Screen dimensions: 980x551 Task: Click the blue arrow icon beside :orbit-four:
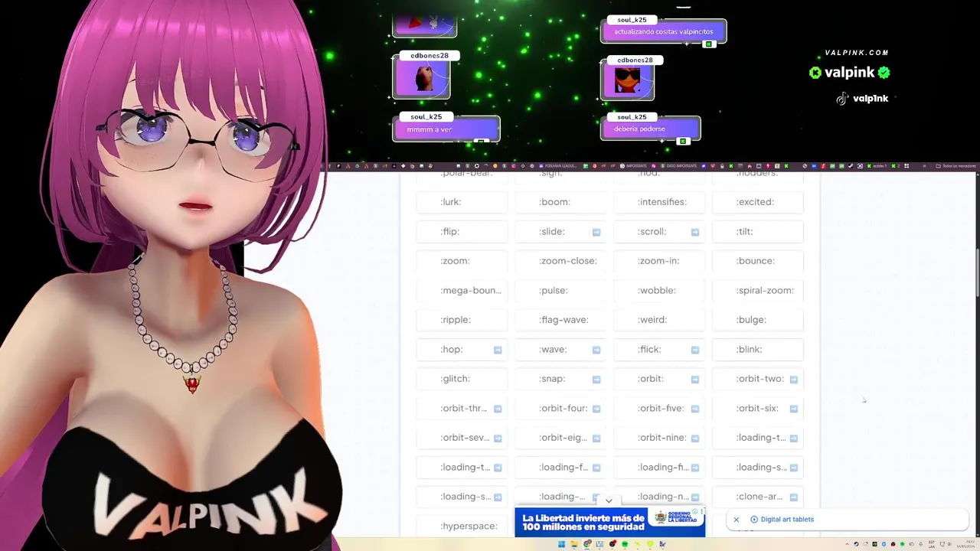(596, 409)
